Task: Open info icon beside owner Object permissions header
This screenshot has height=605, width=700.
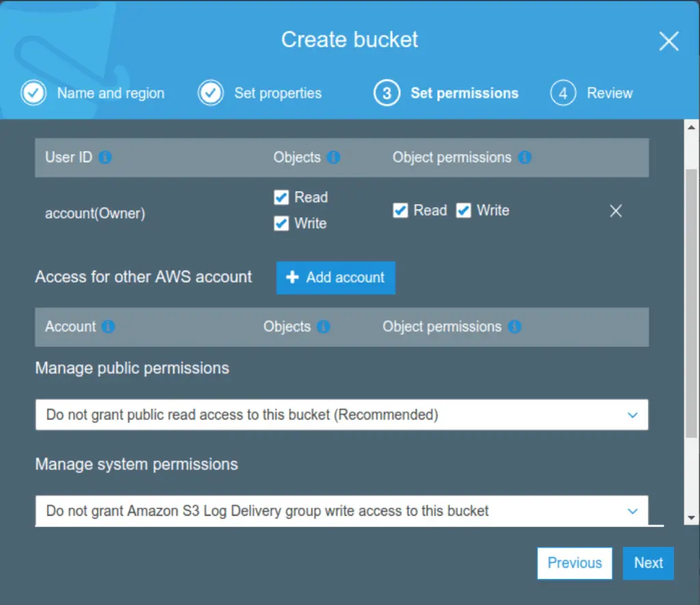Action: point(524,157)
